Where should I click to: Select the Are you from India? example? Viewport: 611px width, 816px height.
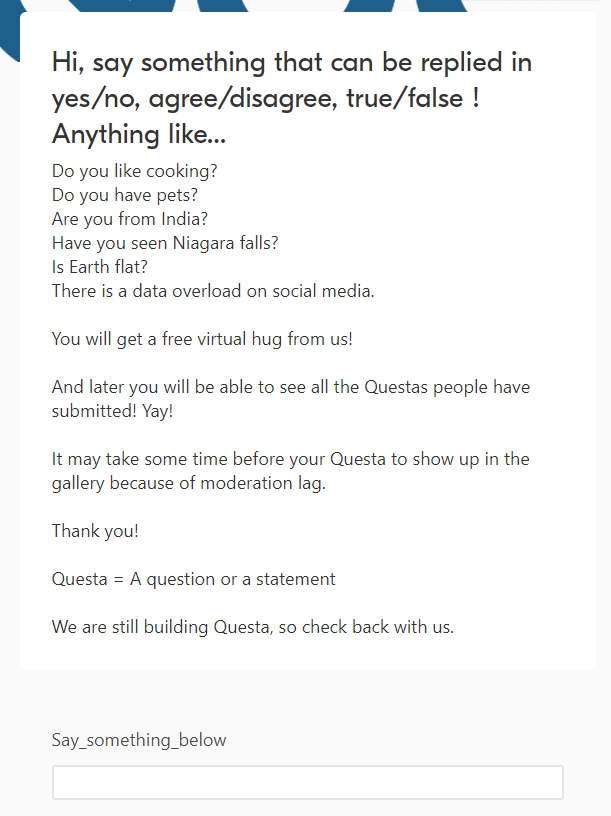tap(130, 219)
